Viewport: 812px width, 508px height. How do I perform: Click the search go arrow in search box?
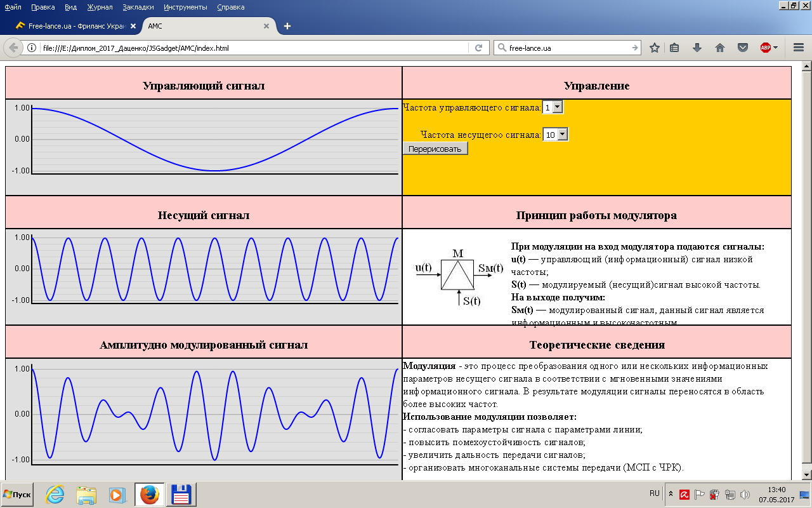coord(635,48)
